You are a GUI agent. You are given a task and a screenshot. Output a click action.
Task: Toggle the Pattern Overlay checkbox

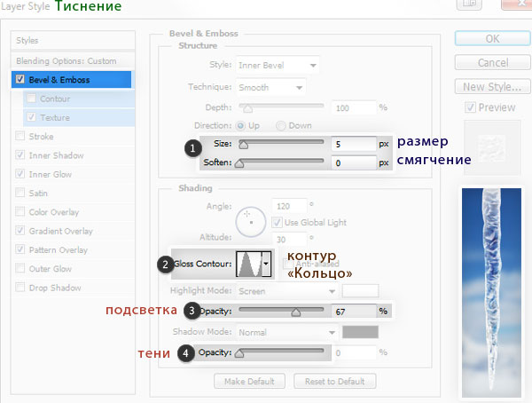pyautogui.click(x=20, y=249)
